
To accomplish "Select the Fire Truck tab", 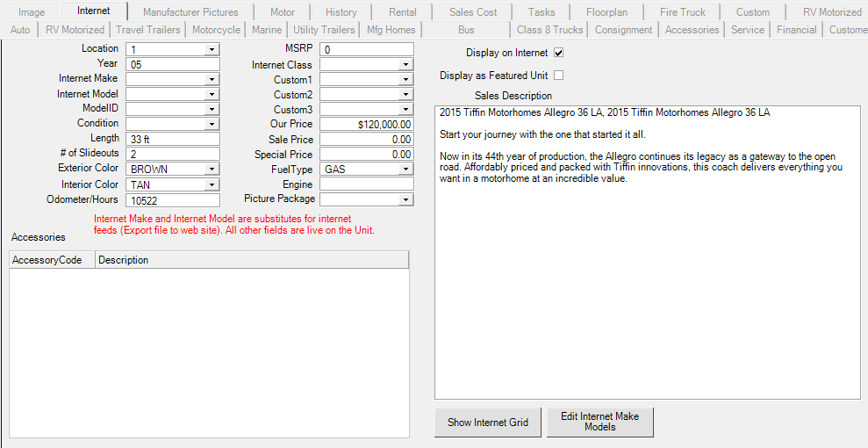I will pyautogui.click(x=683, y=12).
